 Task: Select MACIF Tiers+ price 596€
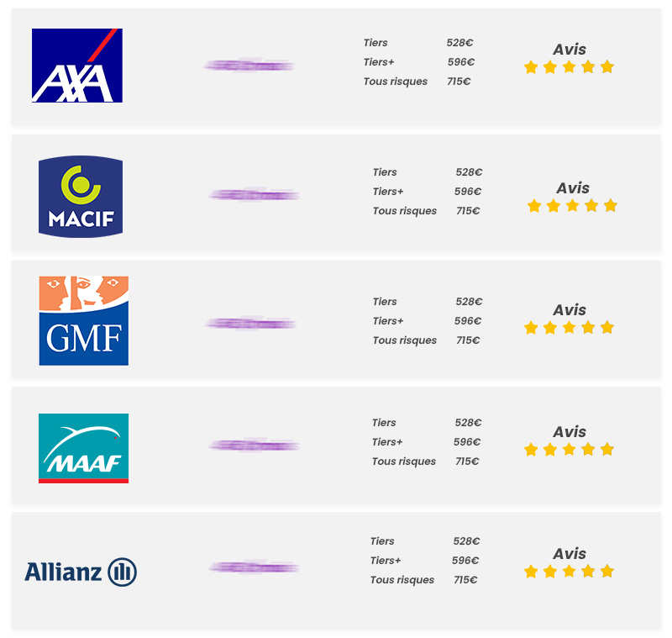coord(468,192)
